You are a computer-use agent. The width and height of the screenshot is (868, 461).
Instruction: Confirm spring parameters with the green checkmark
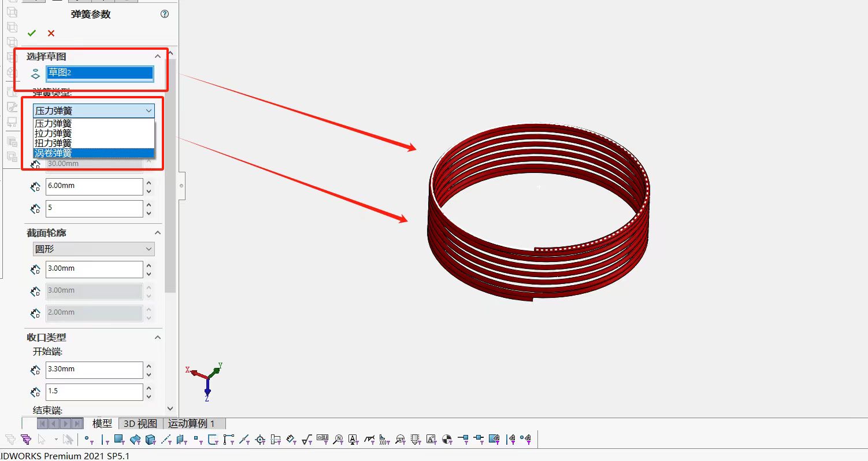[x=32, y=34]
